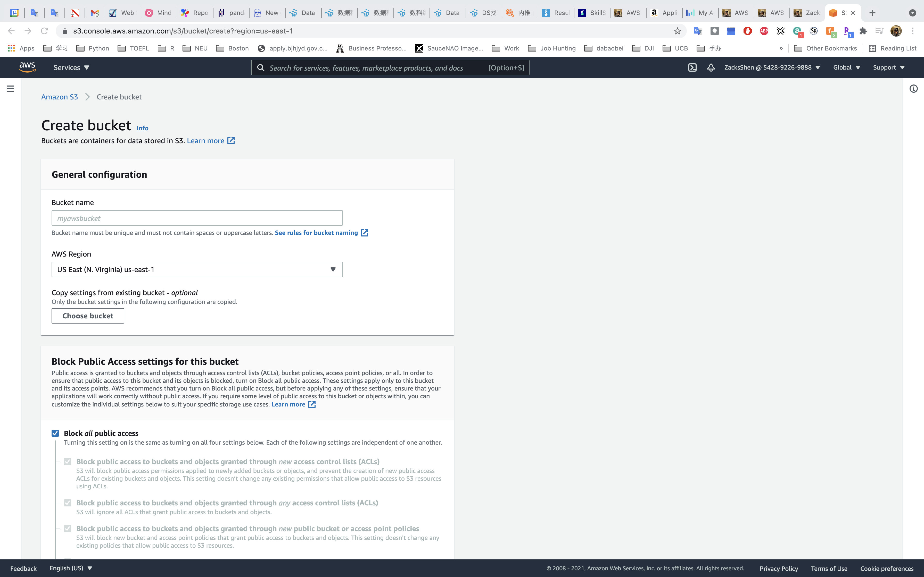Toggle block public access via any ACLs checkbox

[68, 503]
